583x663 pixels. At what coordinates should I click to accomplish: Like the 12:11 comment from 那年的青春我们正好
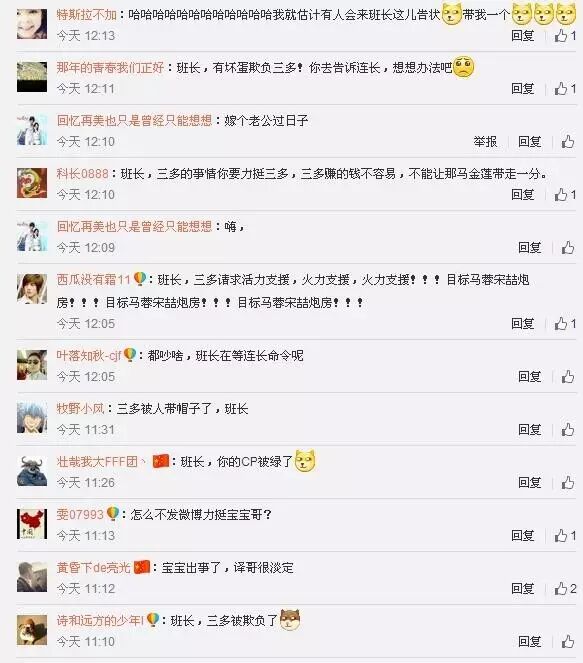pyautogui.click(x=565, y=88)
